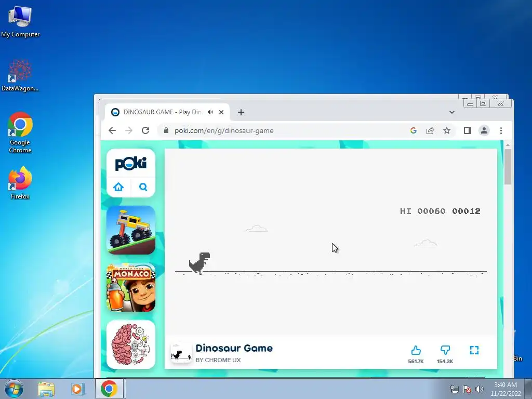Click BY CHROME UX developer text
This screenshot has height=399, width=532.
tap(218, 360)
